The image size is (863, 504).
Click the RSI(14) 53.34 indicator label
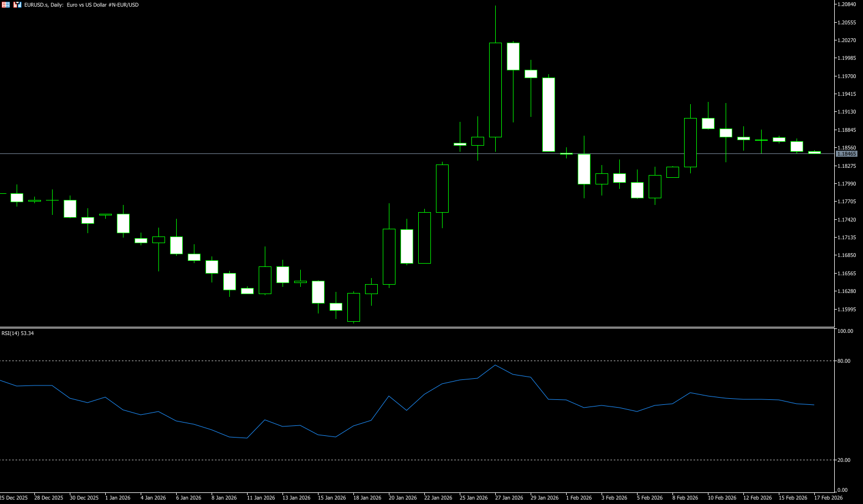pos(18,333)
